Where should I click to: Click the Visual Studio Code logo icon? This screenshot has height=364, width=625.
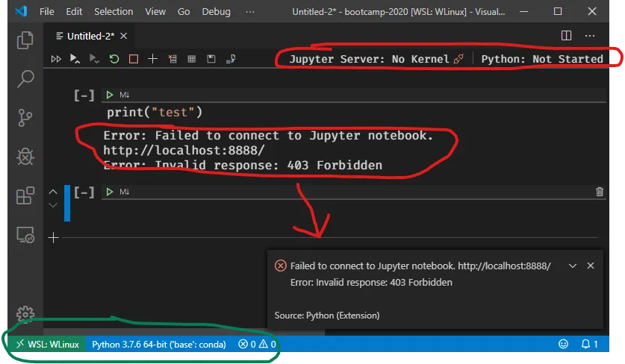click(x=21, y=11)
